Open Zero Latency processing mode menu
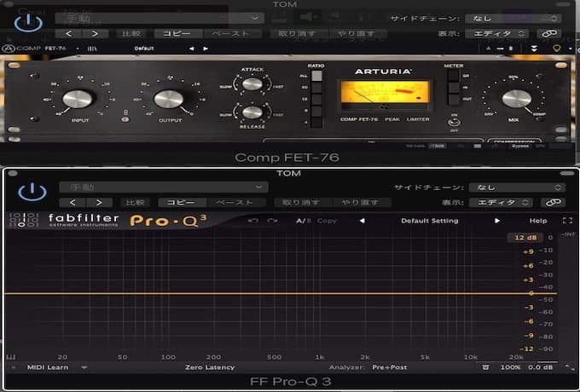Screen dimensions: 580x392 (210, 367)
